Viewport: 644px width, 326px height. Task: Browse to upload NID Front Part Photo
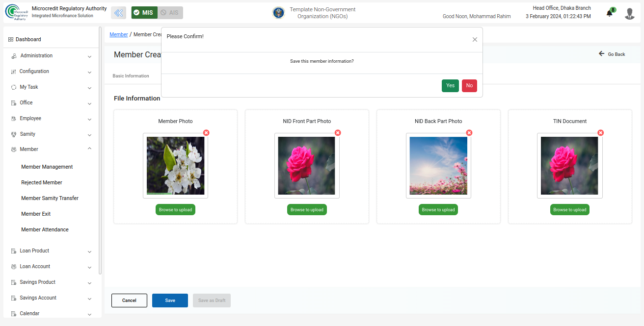coord(307,210)
